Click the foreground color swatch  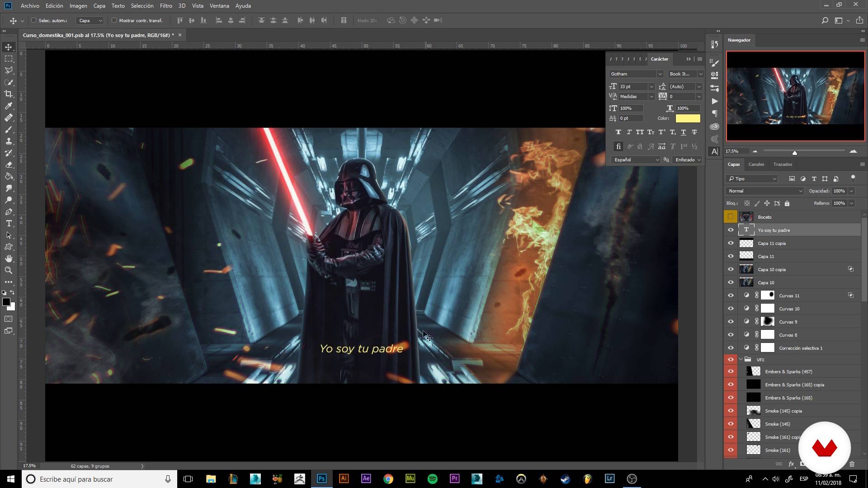point(6,302)
